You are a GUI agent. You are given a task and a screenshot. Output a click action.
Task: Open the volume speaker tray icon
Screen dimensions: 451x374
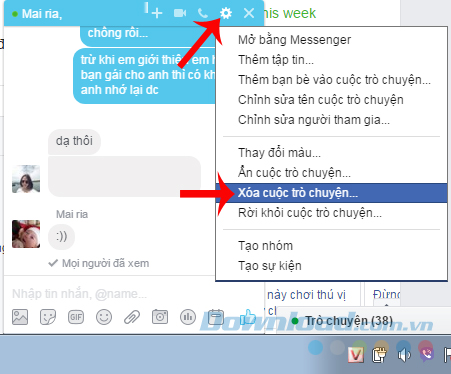tap(404, 355)
